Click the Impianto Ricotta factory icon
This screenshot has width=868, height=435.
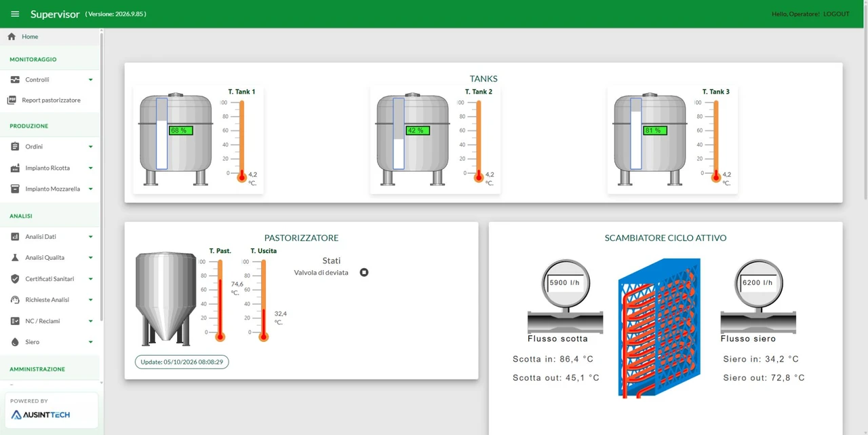[x=15, y=168]
